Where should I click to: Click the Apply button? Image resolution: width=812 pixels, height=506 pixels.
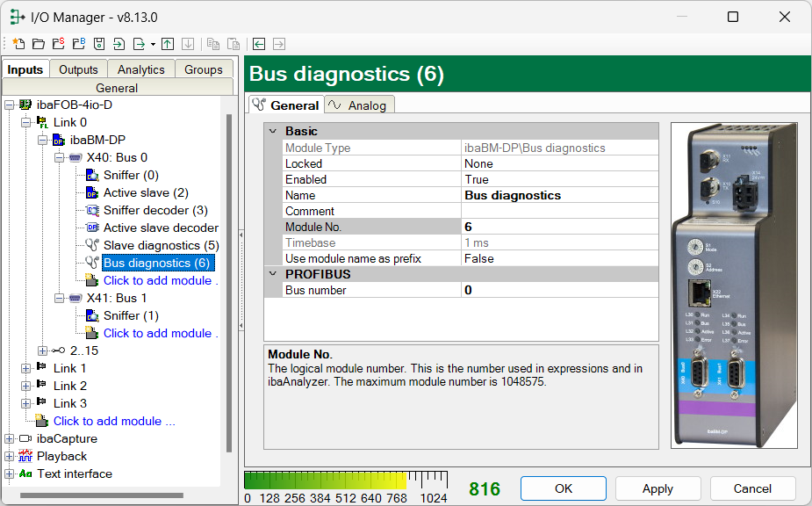tap(658, 488)
